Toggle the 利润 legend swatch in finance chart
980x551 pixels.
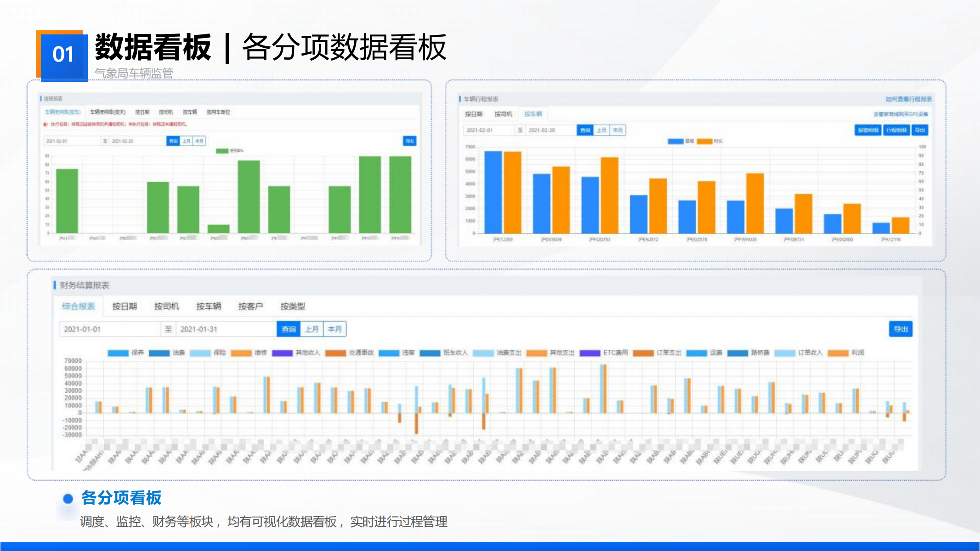click(x=838, y=353)
